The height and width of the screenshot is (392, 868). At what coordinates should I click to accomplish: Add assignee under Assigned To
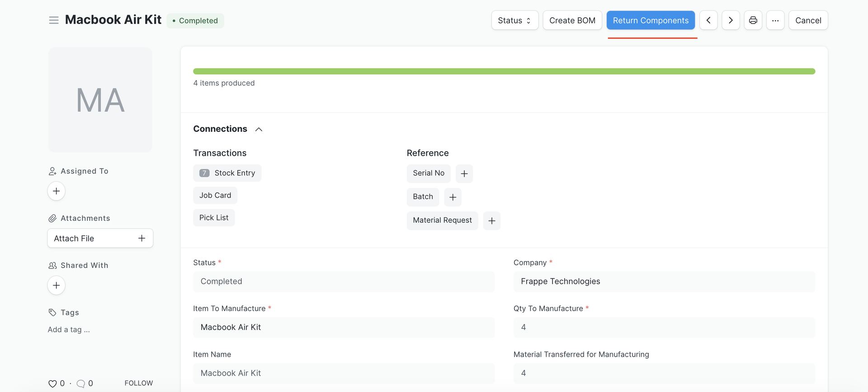(57, 191)
